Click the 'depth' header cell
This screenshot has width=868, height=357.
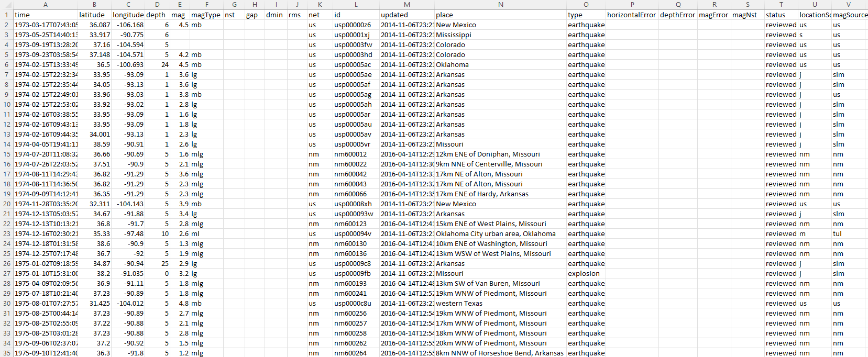(x=157, y=15)
